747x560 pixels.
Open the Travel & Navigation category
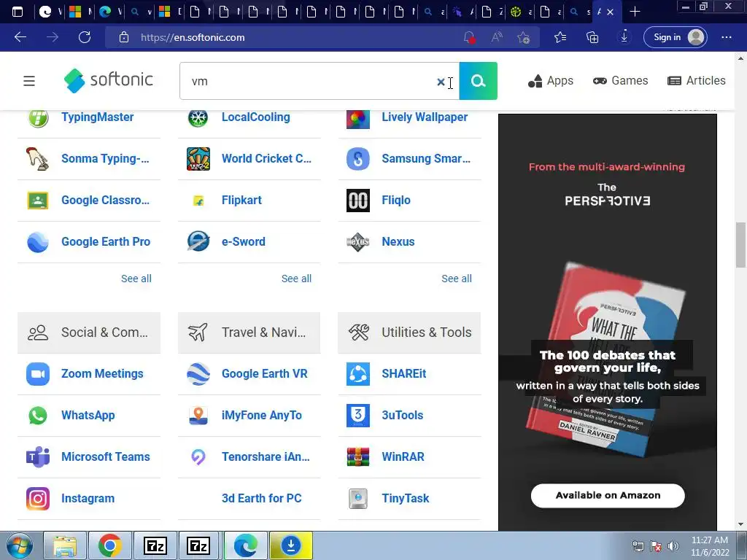pos(249,332)
